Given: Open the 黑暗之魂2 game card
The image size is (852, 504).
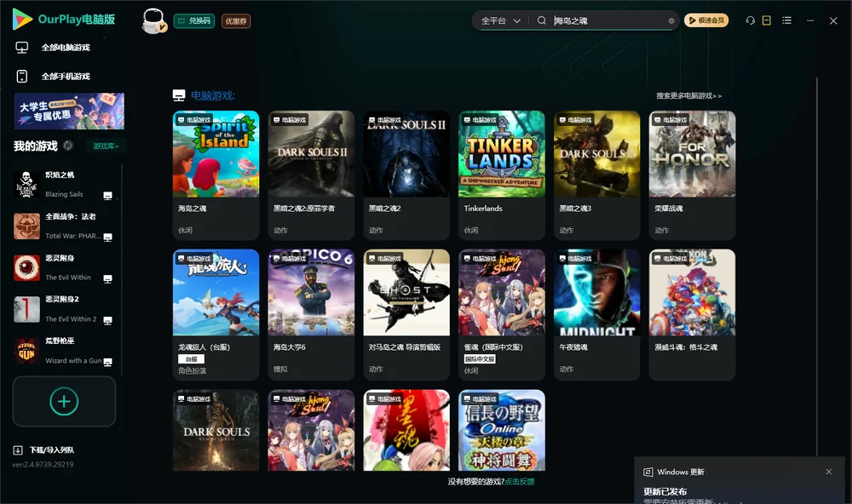Looking at the screenshot, I should pyautogui.click(x=406, y=175).
